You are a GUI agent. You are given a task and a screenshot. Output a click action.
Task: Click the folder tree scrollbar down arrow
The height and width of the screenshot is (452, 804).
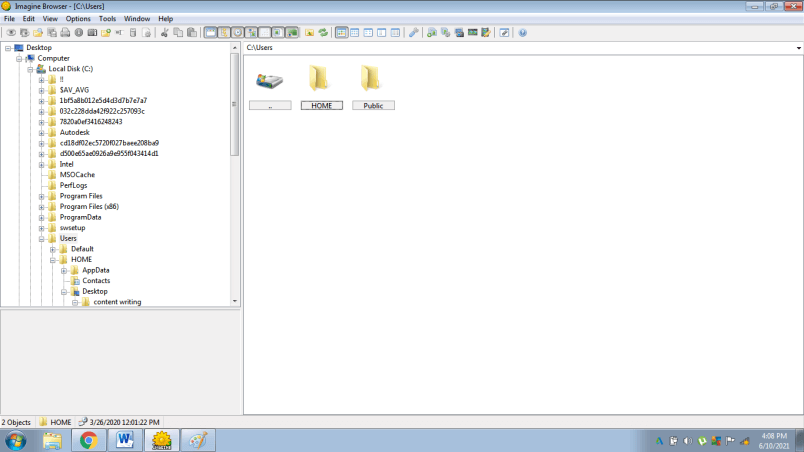pyautogui.click(x=235, y=301)
